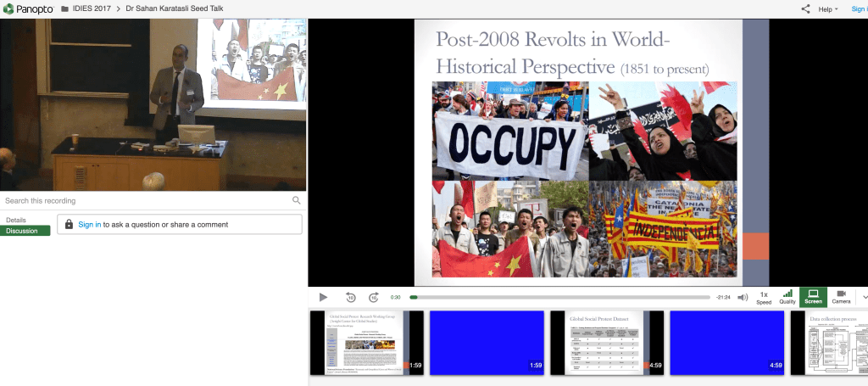868x386 pixels.
Task: Open the Help dropdown menu
Action: click(x=824, y=8)
